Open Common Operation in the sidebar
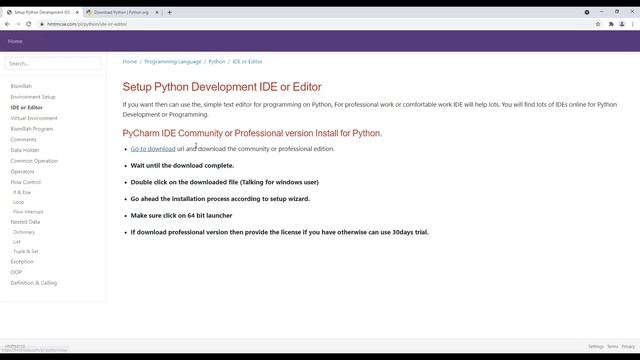The image size is (640, 360). point(34,161)
